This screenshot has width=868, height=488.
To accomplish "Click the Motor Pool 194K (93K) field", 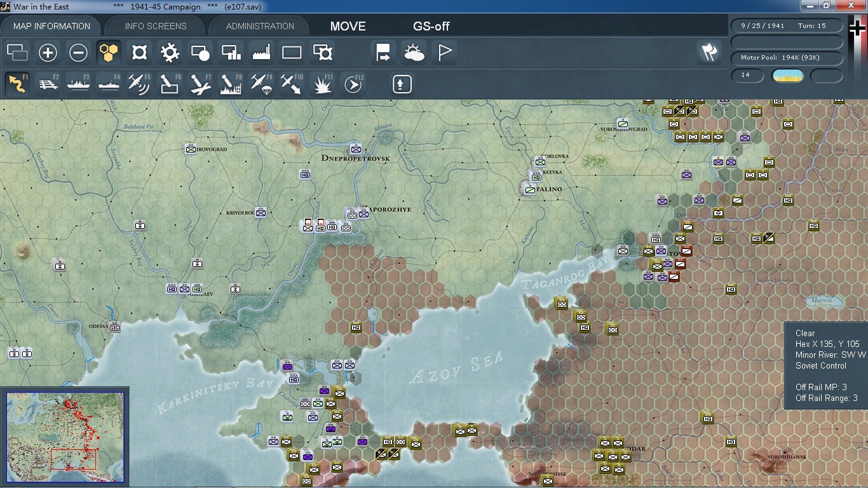I will click(787, 58).
